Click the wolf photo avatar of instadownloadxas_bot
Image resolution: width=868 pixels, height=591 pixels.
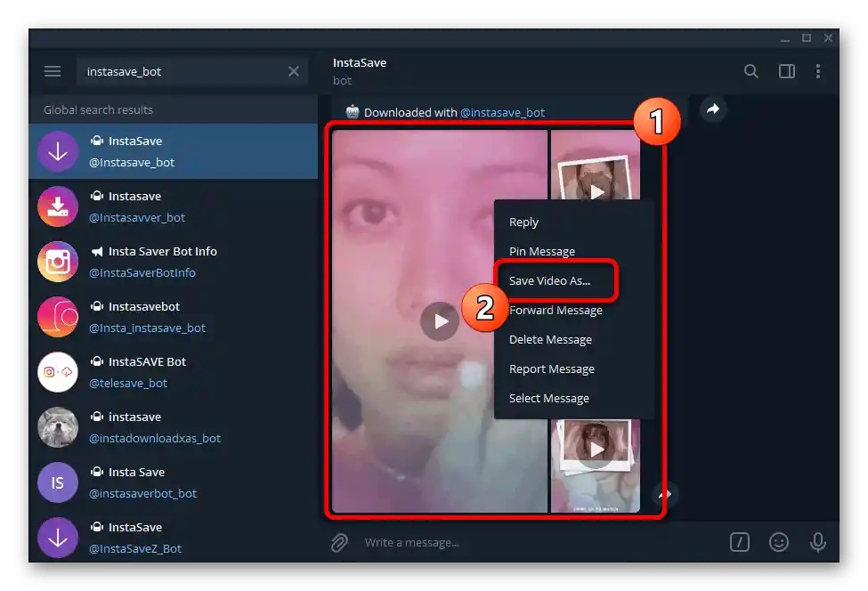pyautogui.click(x=58, y=427)
